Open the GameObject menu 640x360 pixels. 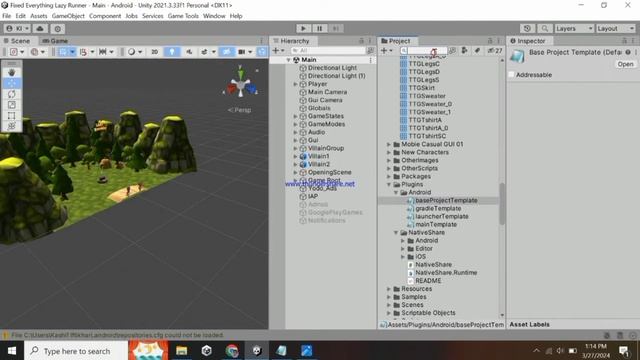68,16
